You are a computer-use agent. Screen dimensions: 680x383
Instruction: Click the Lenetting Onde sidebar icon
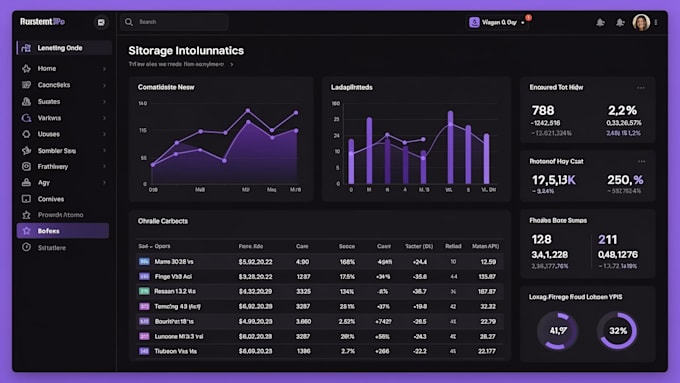coord(26,48)
